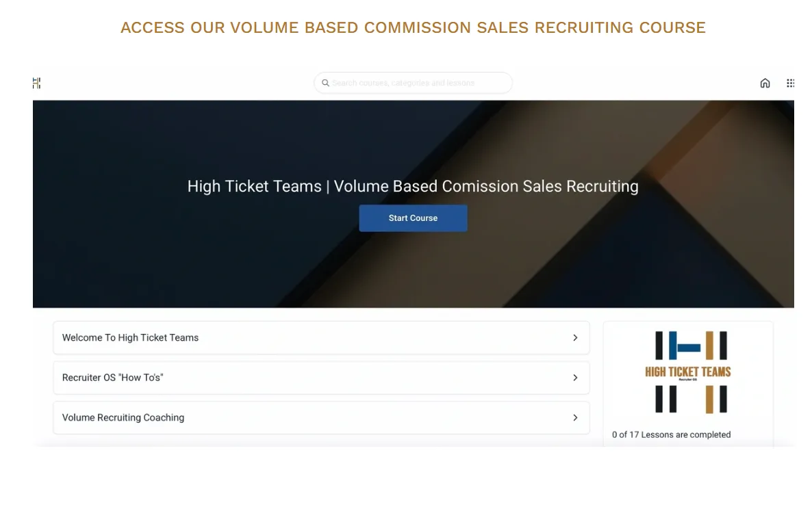Click the magnifying glass search icon
812x507 pixels.
click(x=325, y=83)
